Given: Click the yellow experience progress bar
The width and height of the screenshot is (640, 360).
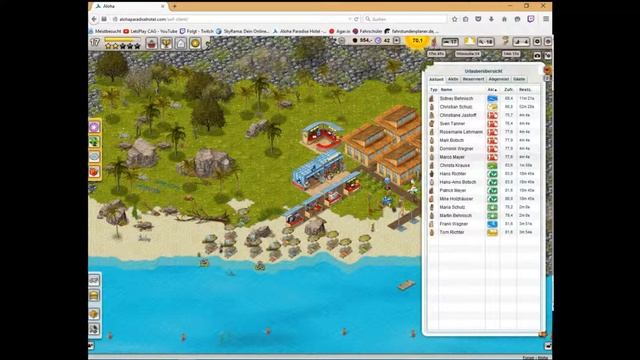Looking at the screenshot, I should pyautogui.click(x=122, y=40).
